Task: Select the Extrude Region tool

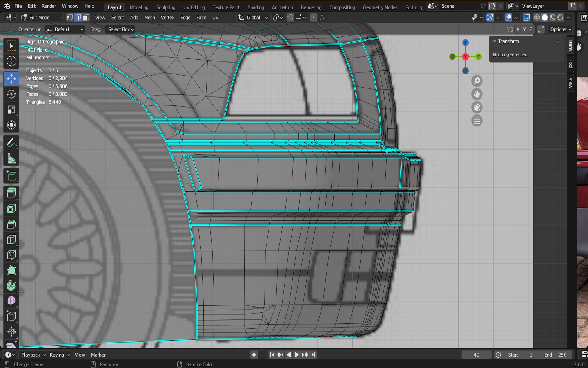Action: [x=11, y=193]
